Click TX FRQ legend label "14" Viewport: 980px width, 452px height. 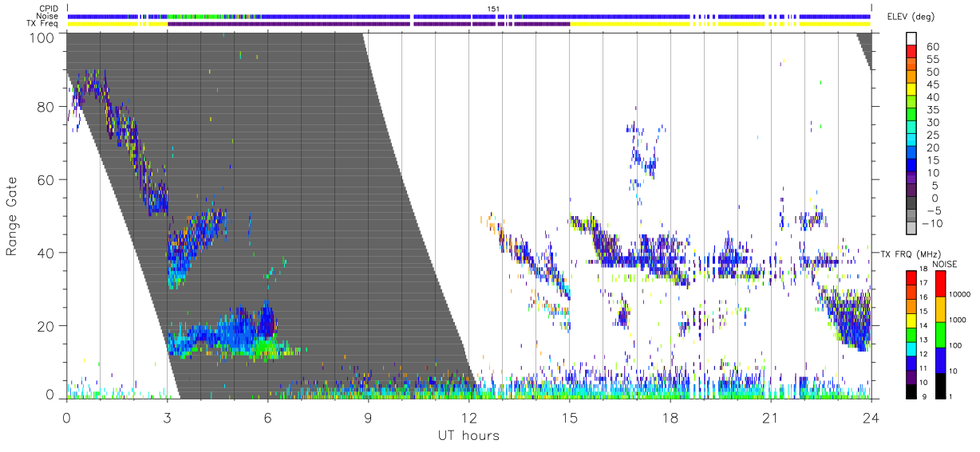coord(923,326)
